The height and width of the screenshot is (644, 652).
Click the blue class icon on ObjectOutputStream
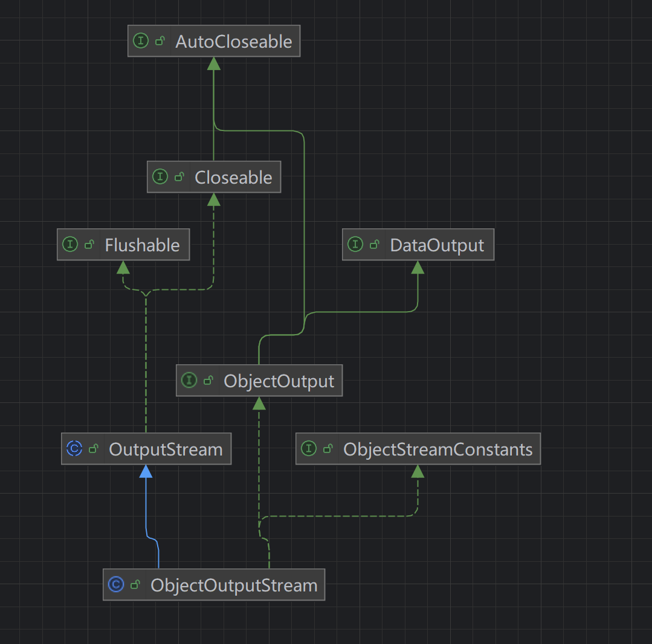click(116, 585)
